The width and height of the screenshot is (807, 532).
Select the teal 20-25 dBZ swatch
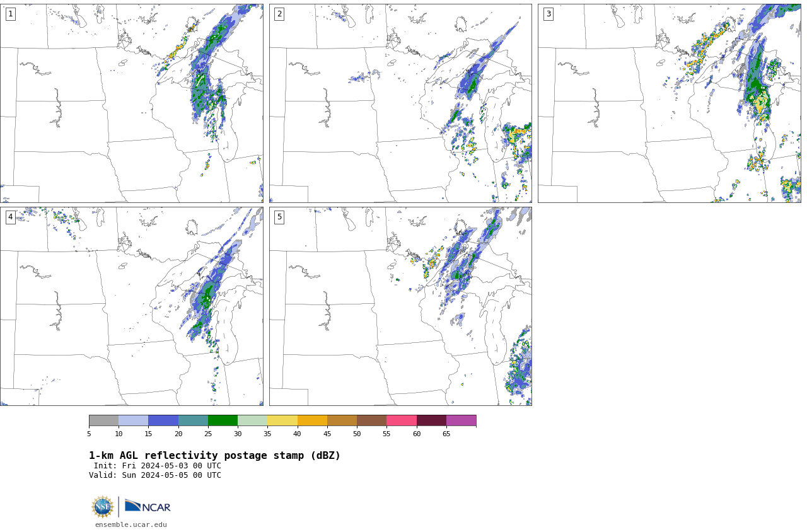[193, 420]
